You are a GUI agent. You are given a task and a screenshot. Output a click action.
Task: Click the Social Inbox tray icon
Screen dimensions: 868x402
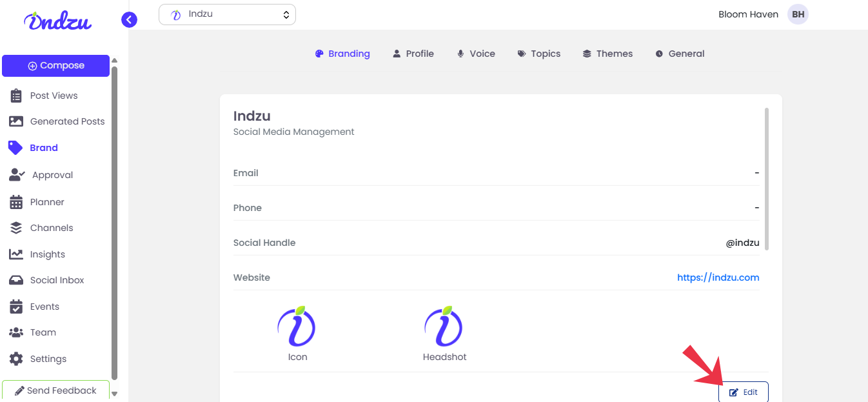point(16,280)
